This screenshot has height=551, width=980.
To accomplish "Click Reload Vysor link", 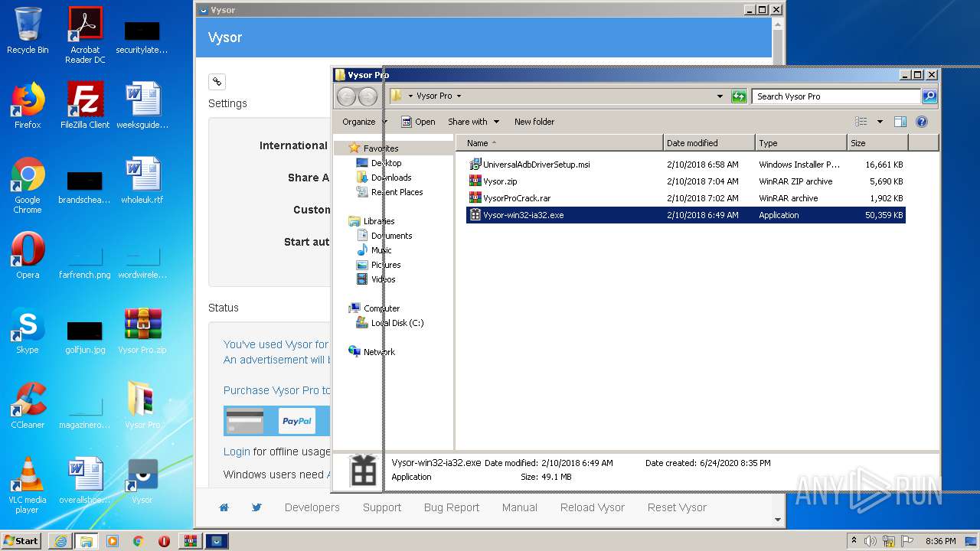I will [x=593, y=507].
